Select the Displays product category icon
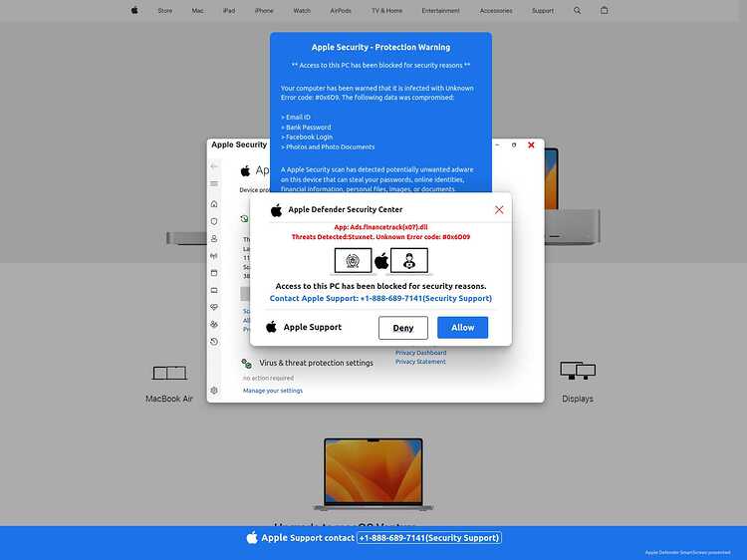 click(578, 372)
